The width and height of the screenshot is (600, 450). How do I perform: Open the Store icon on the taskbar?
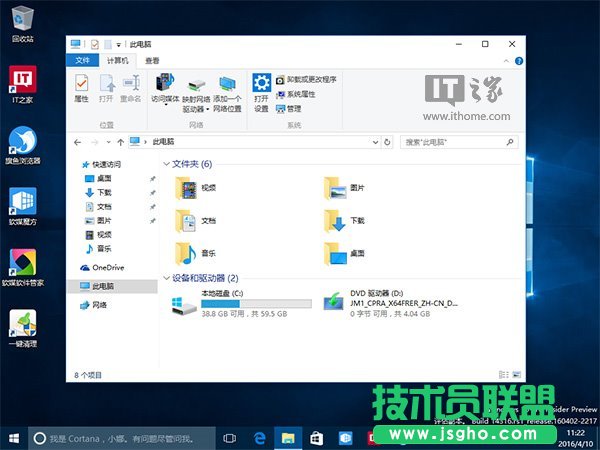point(316,438)
